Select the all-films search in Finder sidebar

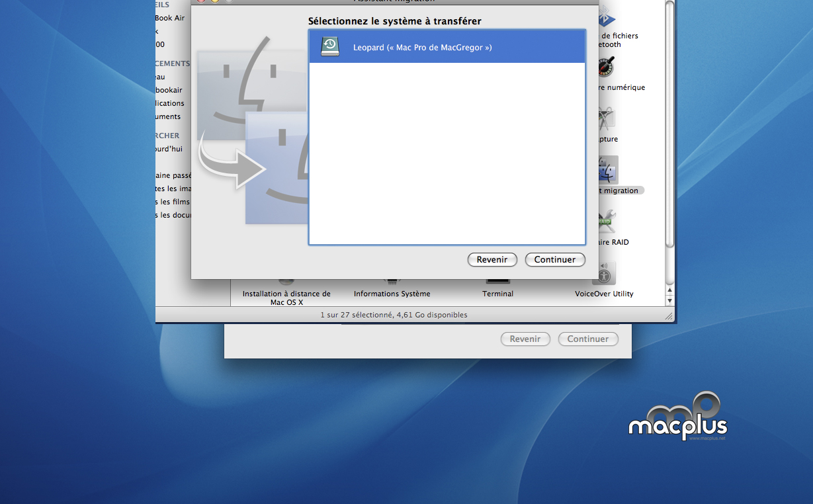click(173, 202)
